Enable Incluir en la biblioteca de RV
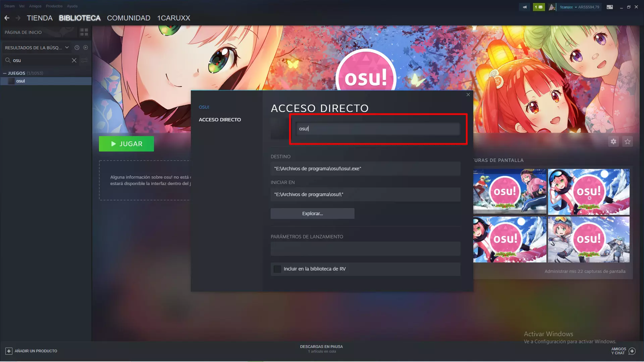 [x=277, y=269]
